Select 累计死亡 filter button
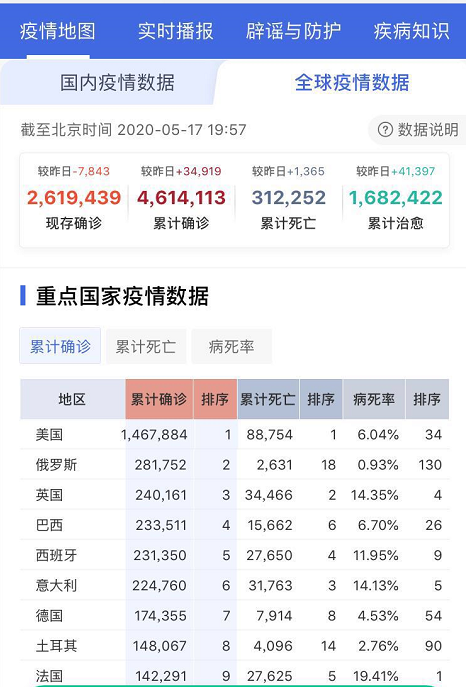 146,346
